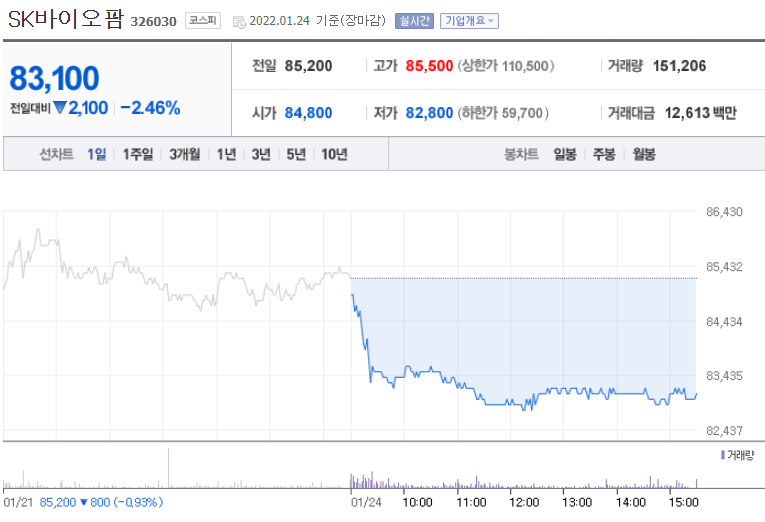The height and width of the screenshot is (522, 765).
Task: Open the 기업개요 dropdown
Action: [x=469, y=21]
